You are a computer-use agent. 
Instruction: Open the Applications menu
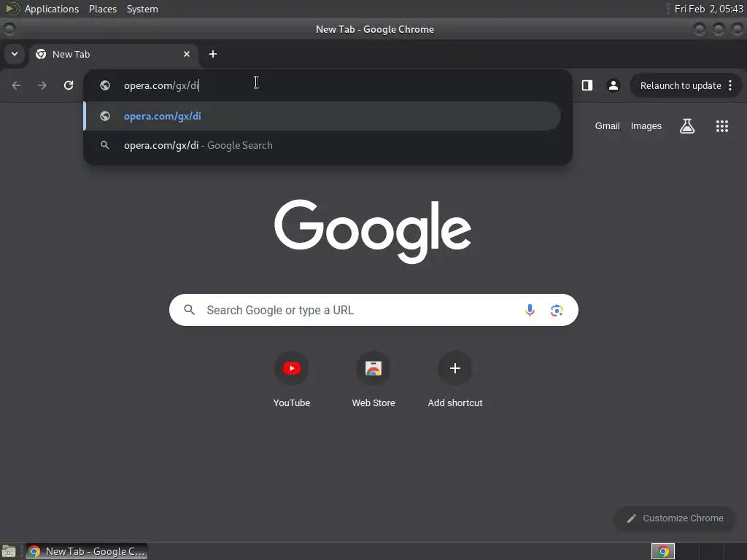[52, 9]
